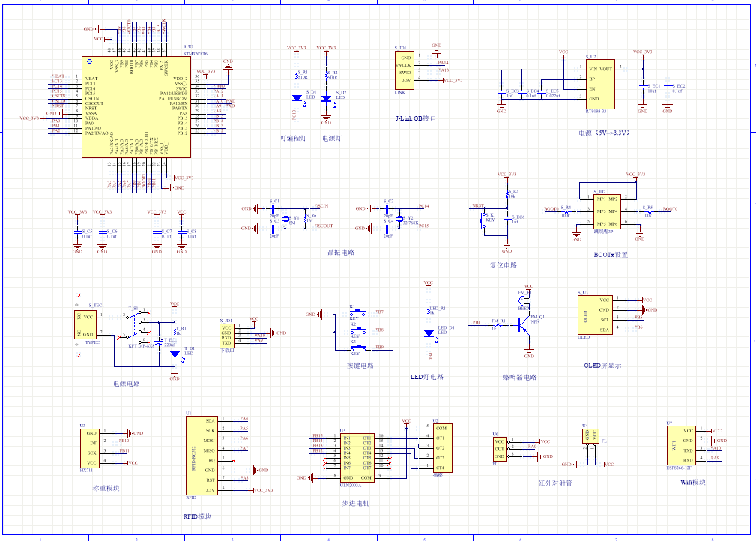The height and width of the screenshot is (541, 756).
Task: Select the HX711 weighing module block
Action: coord(89,448)
